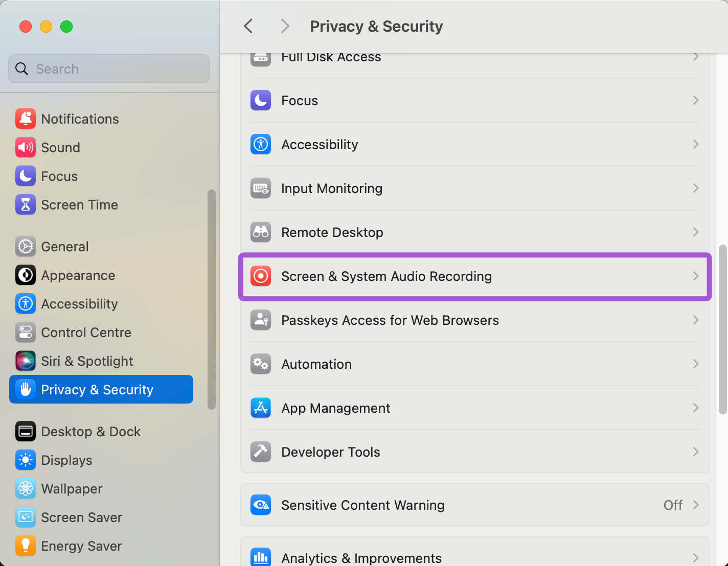The width and height of the screenshot is (728, 566).
Task: Click the Screen Saver label in sidebar
Action: (x=81, y=517)
